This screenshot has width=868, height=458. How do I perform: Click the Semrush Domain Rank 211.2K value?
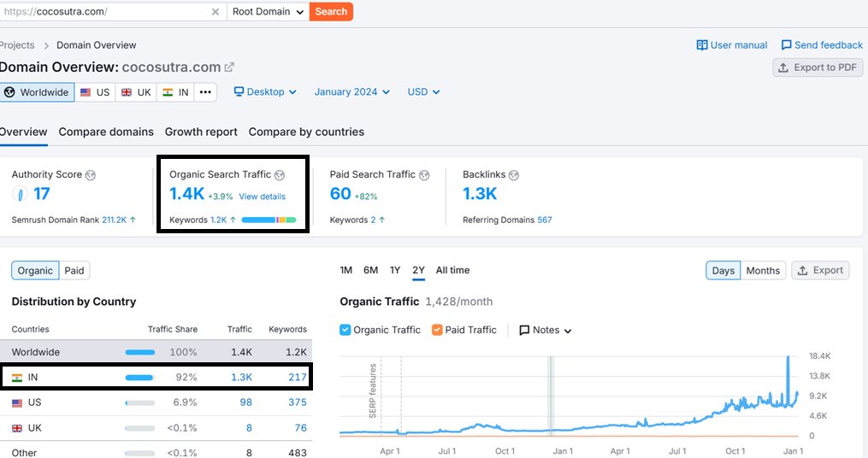point(114,220)
